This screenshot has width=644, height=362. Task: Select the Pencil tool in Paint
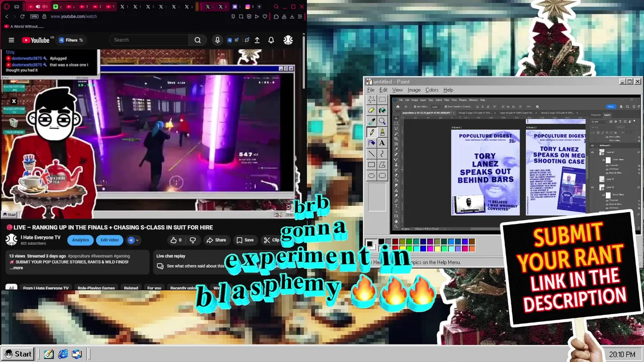[371, 132]
